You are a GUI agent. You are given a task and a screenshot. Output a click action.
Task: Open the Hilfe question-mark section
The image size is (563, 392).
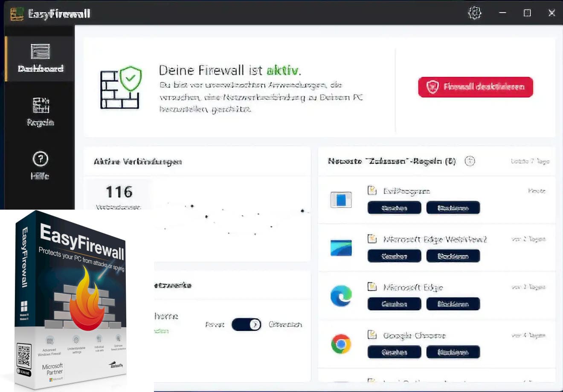pyautogui.click(x=40, y=165)
